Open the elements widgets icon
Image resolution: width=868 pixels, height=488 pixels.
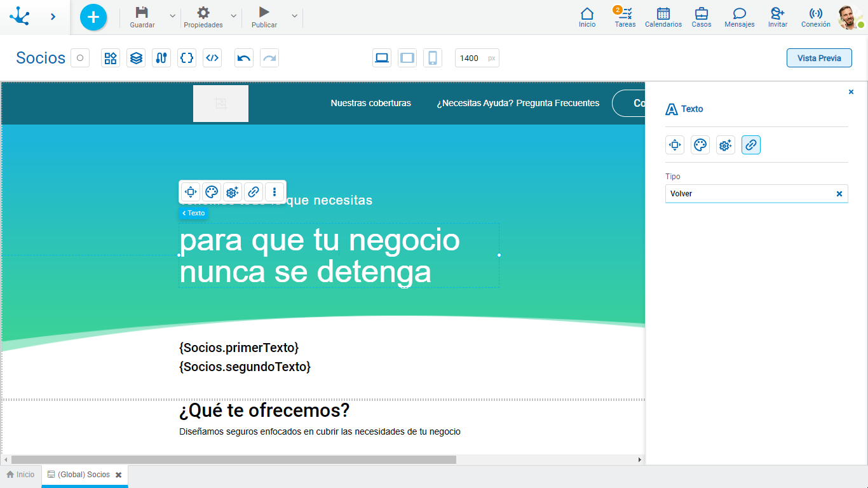[x=111, y=58]
